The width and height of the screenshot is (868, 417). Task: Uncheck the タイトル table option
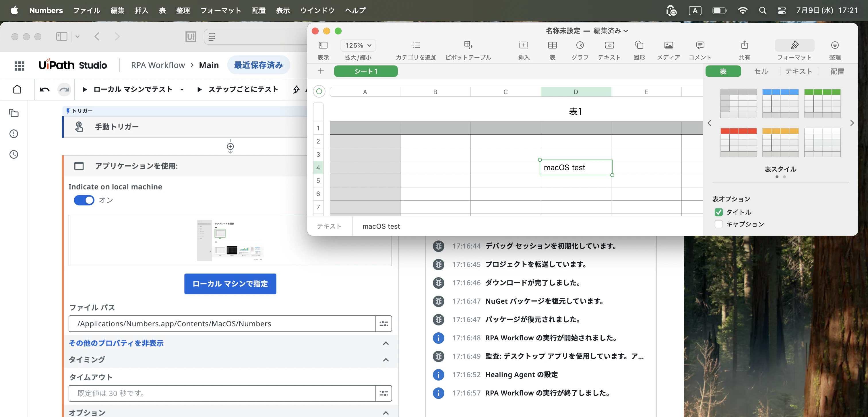[719, 212]
